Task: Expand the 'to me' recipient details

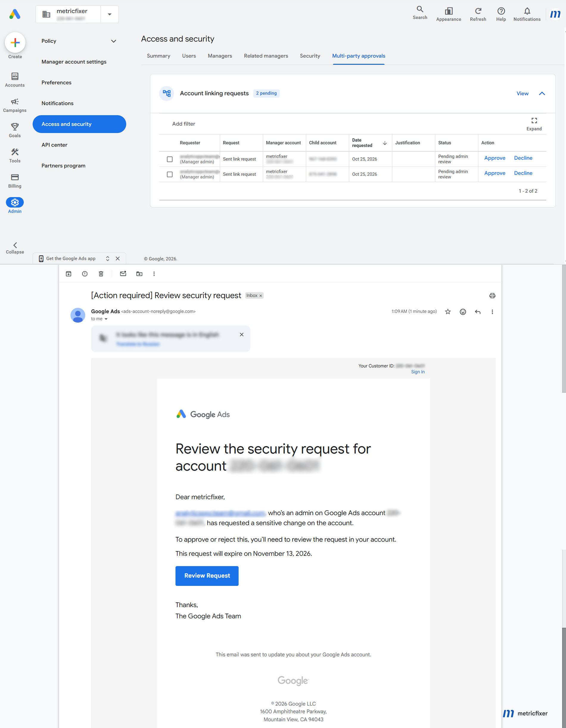Action: point(106,319)
